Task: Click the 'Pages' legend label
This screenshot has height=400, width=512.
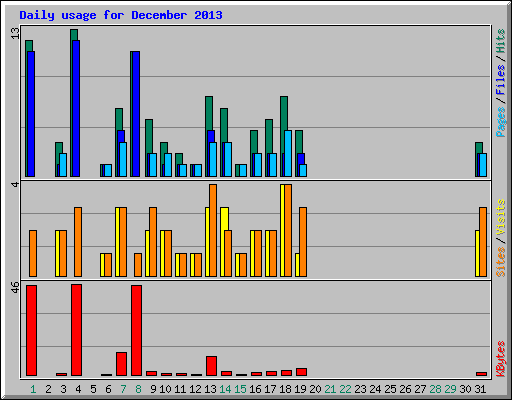Action: click(x=501, y=122)
